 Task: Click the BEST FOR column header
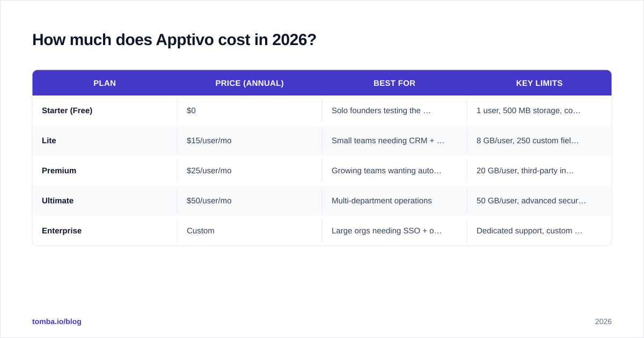pyautogui.click(x=394, y=83)
